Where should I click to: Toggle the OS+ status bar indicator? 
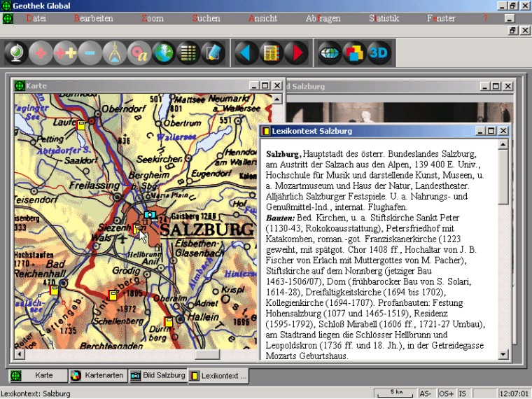click(x=447, y=393)
